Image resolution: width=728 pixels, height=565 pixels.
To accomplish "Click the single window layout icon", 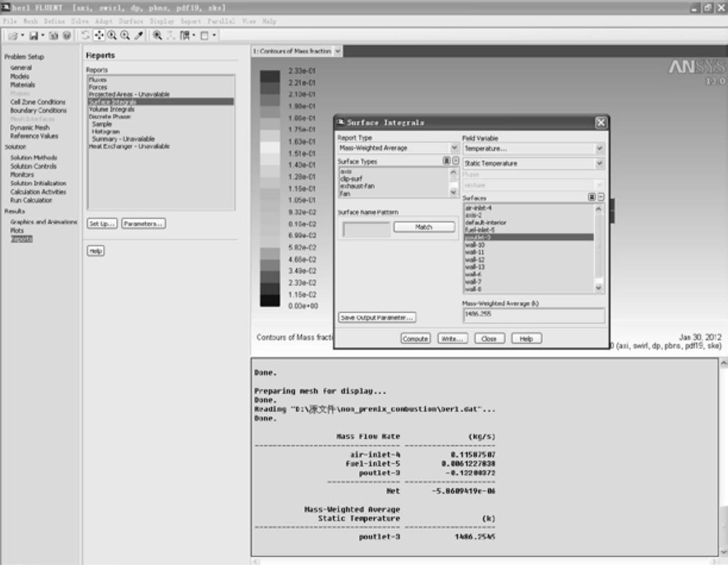I will coord(204,35).
